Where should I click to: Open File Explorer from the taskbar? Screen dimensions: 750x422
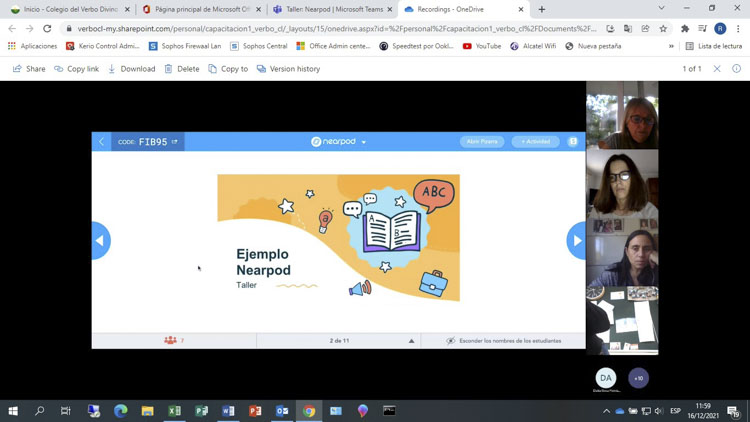(147, 411)
